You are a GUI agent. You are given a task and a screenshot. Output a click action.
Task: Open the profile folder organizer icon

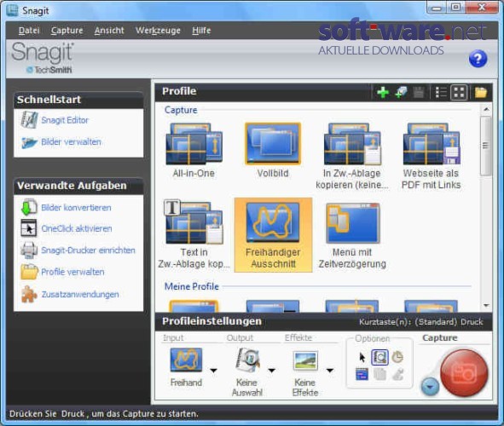point(480,93)
